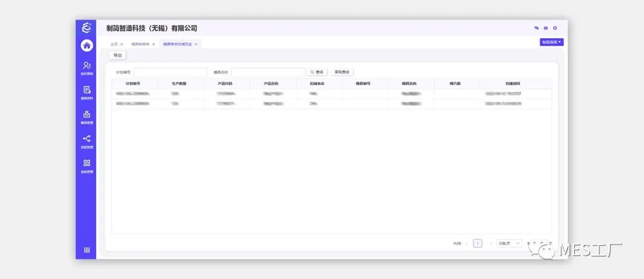Switch to the 主页 tab
This screenshot has height=279, width=644.
pos(114,44)
